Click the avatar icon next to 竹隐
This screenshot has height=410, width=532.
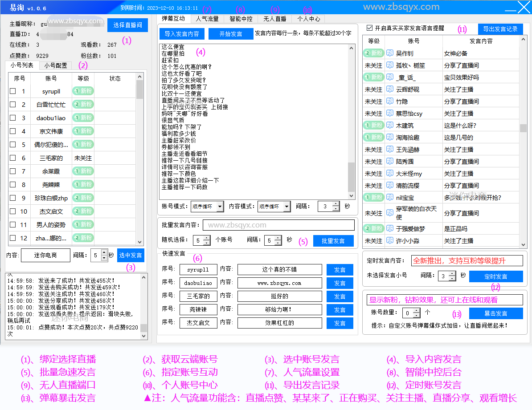390,101
